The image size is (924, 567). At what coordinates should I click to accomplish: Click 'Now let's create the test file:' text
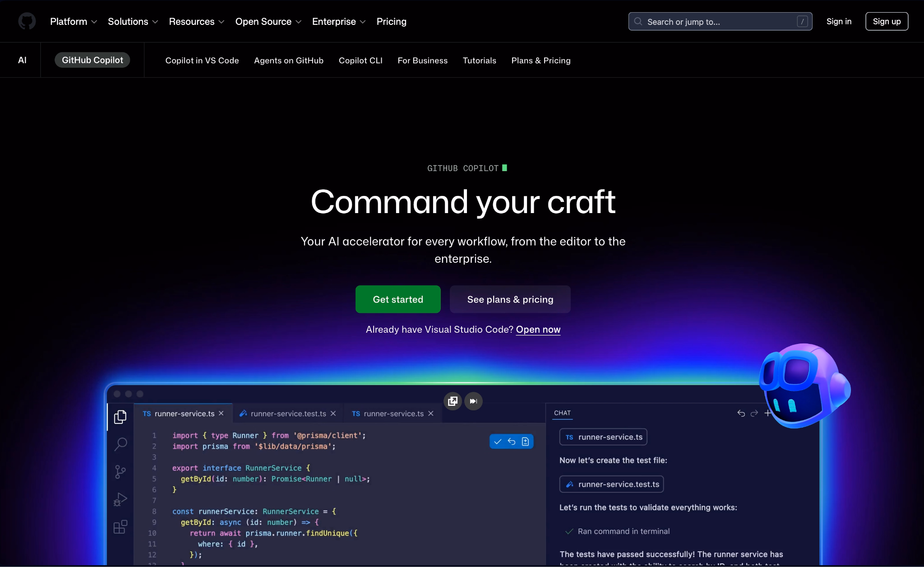click(613, 460)
